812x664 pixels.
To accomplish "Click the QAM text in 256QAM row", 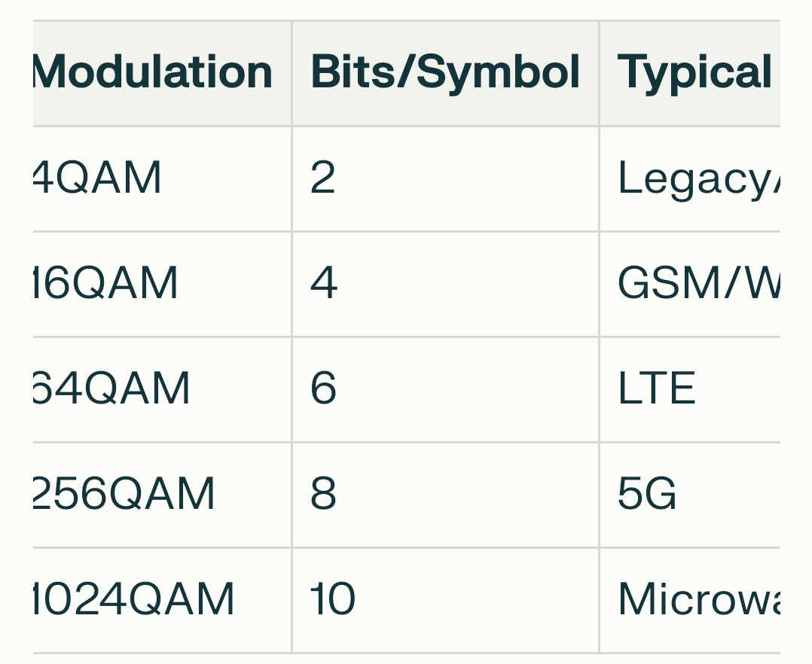I will tap(162, 495).
